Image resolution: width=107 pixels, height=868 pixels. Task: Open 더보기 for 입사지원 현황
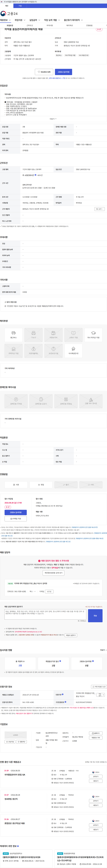[x=103, y=650]
